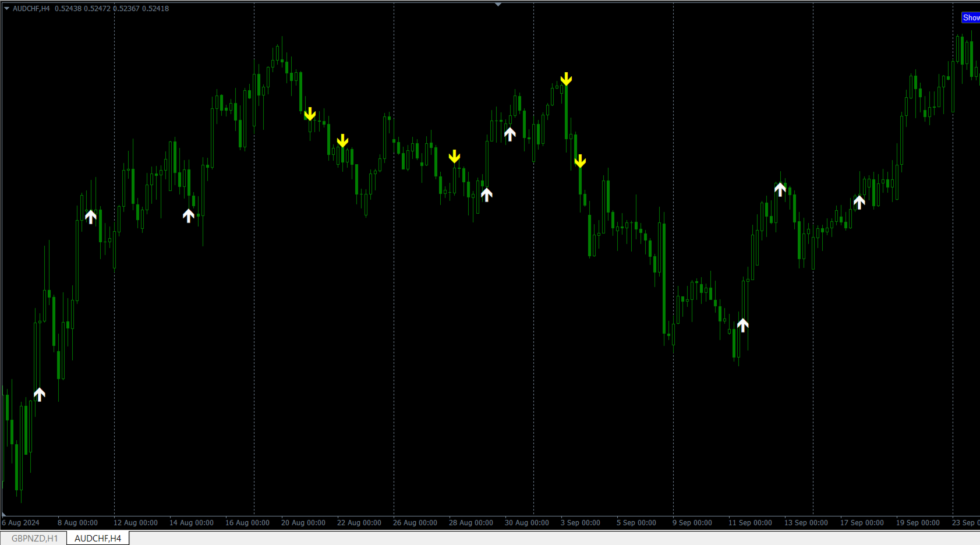
Task: Click the 26 Aug 00:00 time label
Action: pyautogui.click(x=415, y=523)
